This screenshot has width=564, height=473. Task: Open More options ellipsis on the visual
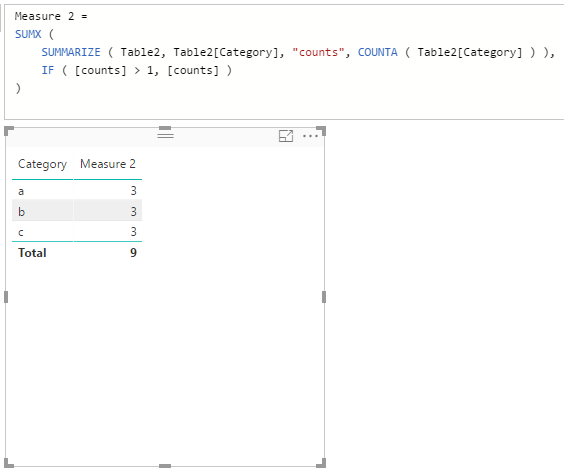[x=310, y=136]
